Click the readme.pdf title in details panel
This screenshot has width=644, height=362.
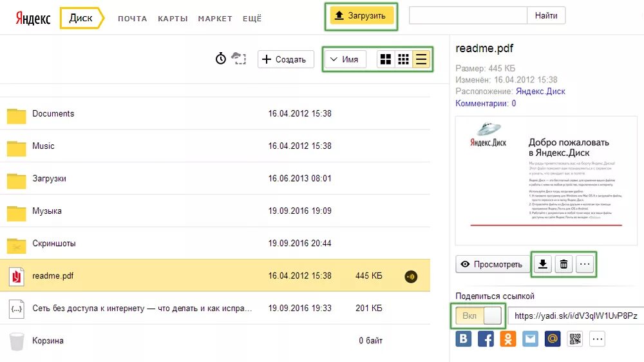point(484,48)
